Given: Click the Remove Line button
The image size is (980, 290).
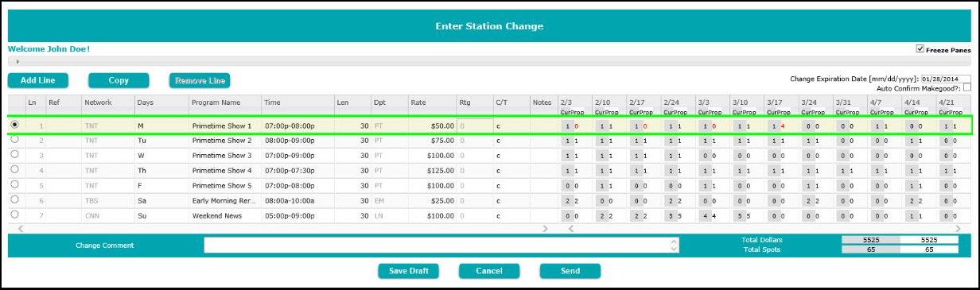Looking at the screenshot, I should coord(199,80).
